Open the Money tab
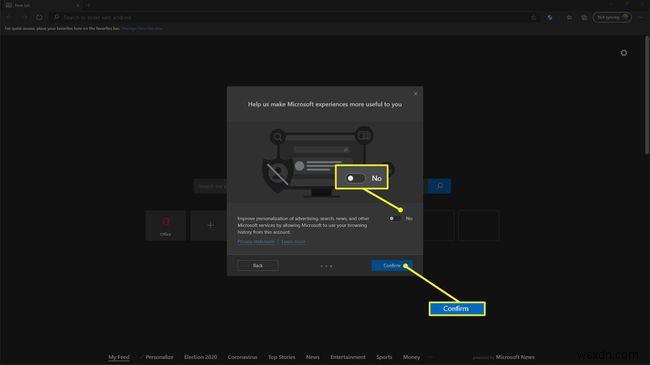 pyautogui.click(x=411, y=357)
